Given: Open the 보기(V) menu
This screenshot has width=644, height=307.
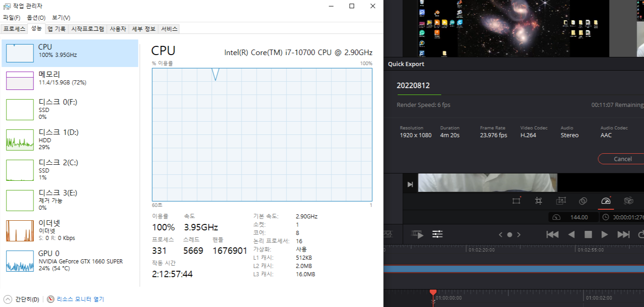Looking at the screenshot, I should pos(61,17).
